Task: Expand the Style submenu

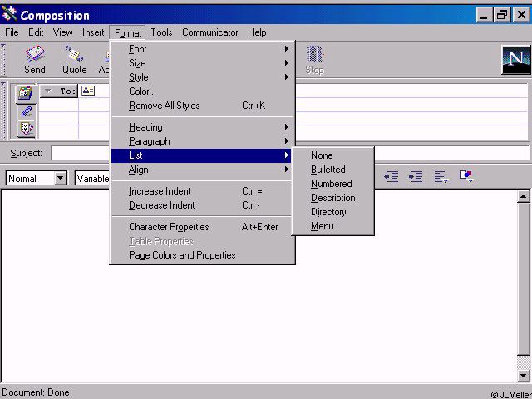Action: point(203,77)
